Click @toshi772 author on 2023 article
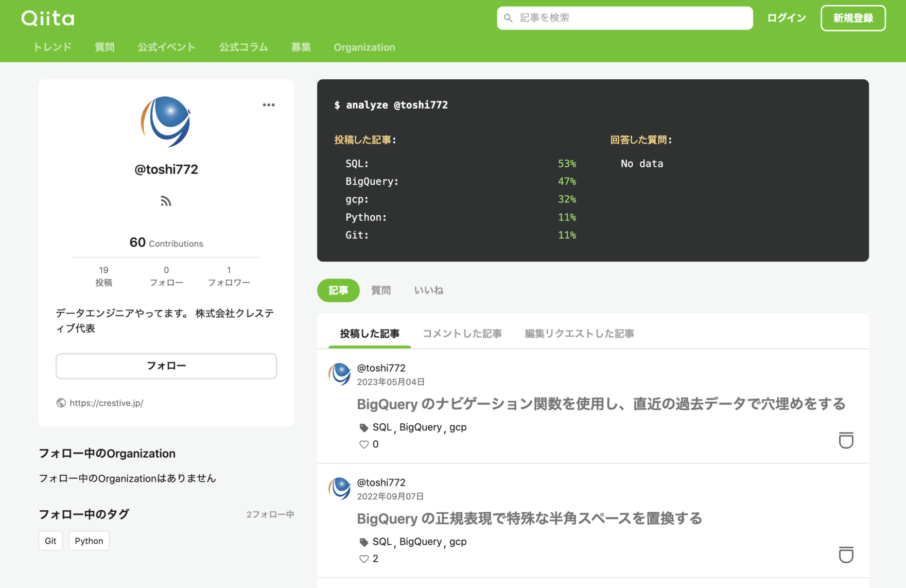The height and width of the screenshot is (588, 906). coord(381,368)
